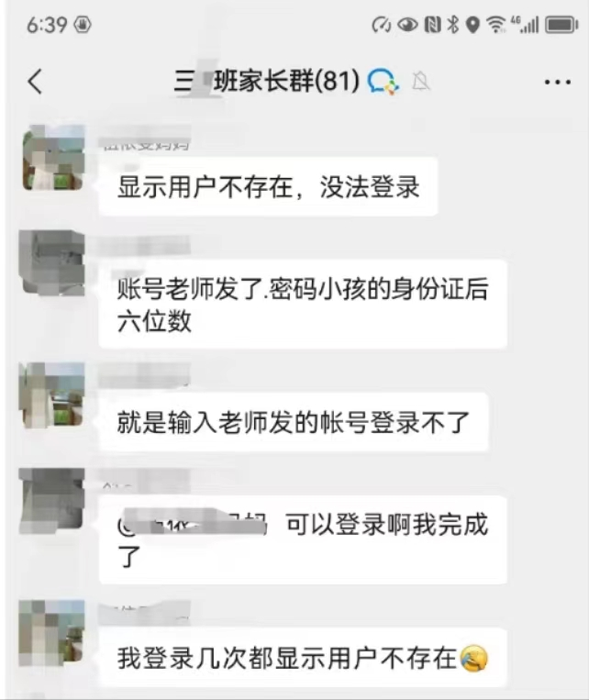Tap gray avatar beside 可以登录啊 message

pos(51,500)
